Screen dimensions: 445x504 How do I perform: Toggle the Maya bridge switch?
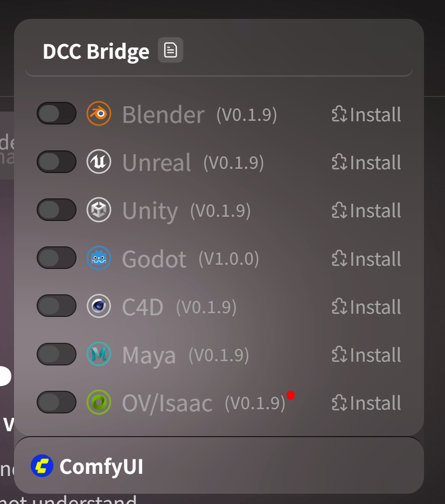coord(57,354)
